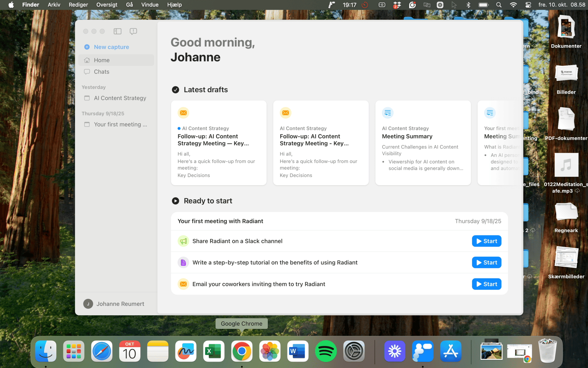The height and width of the screenshot is (368, 588).
Task: Click the purple document icon
Action: tap(183, 262)
